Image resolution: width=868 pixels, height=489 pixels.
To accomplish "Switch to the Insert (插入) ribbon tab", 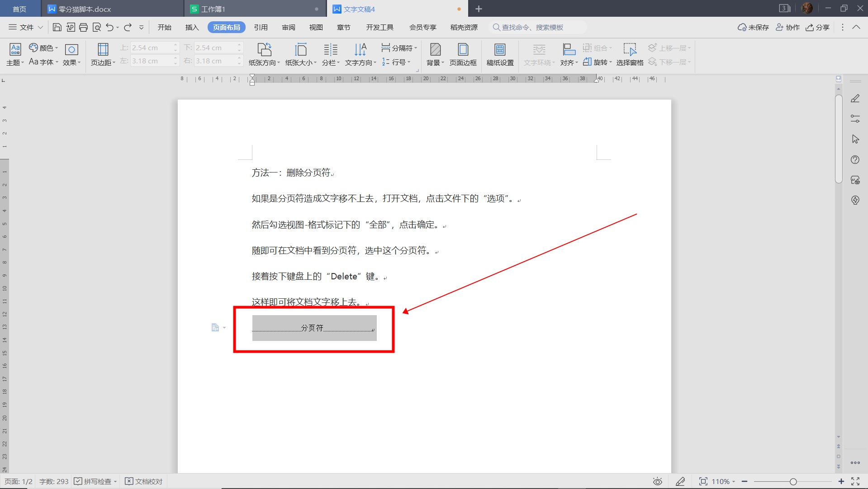I will pyautogui.click(x=192, y=28).
